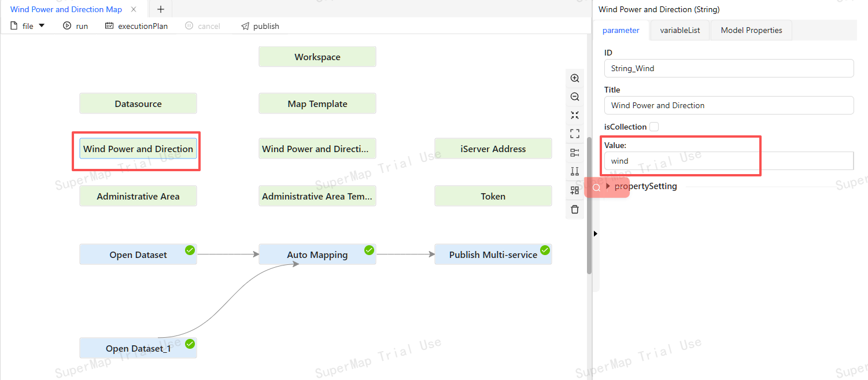868x380 pixels.
Task: Click the publish button
Action: [x=260, y=26]
